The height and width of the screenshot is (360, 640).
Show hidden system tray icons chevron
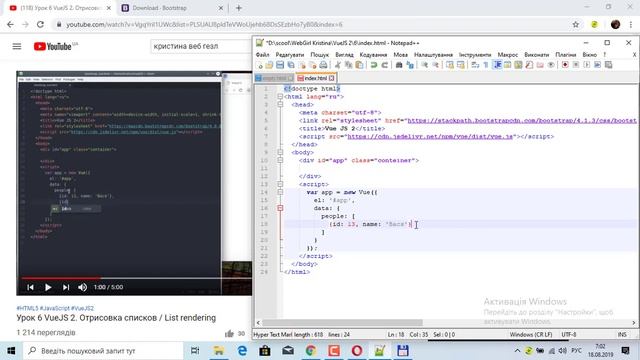[x=517, y=351]
